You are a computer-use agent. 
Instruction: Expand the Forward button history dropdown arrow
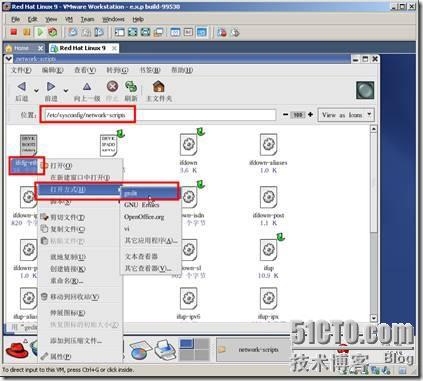pyautogui.click(x=66, y=90)
